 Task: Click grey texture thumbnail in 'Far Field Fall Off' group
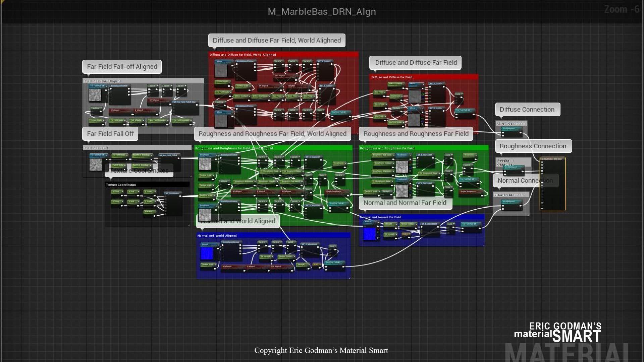(x=95, y=164)
